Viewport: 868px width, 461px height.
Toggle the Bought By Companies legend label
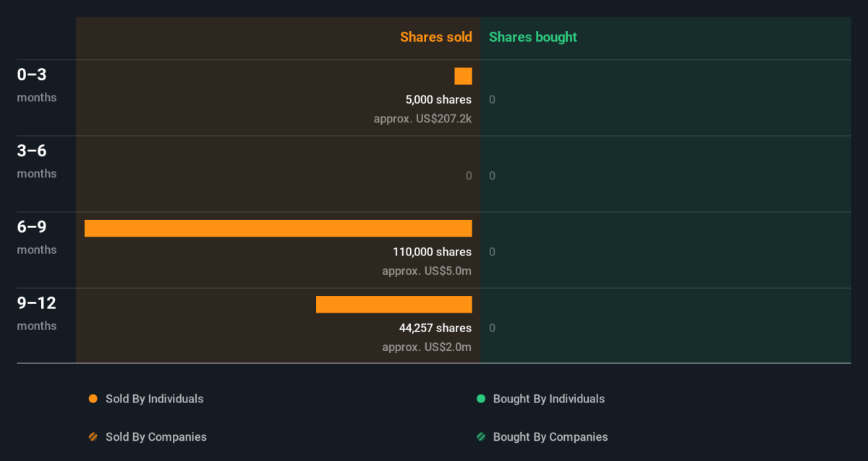tap(550, 437)
